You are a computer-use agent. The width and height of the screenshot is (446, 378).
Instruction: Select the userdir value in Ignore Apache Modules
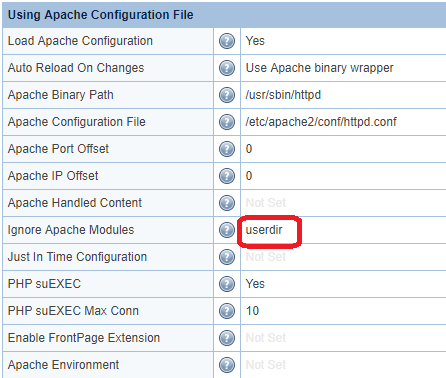(x=264, y=230)
